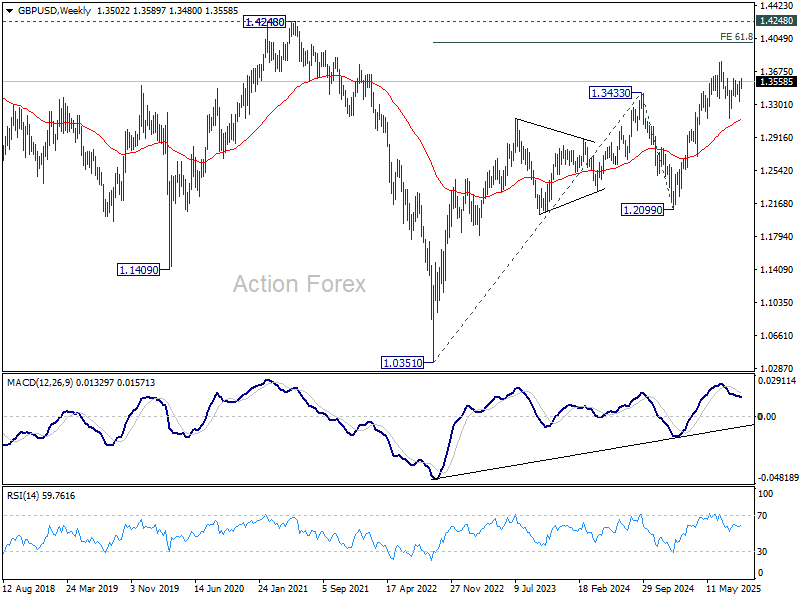Viewport: 800px width, 600px height.
Task: Click the 14 Jun 2020 date marker
Action: coord(219,588)
